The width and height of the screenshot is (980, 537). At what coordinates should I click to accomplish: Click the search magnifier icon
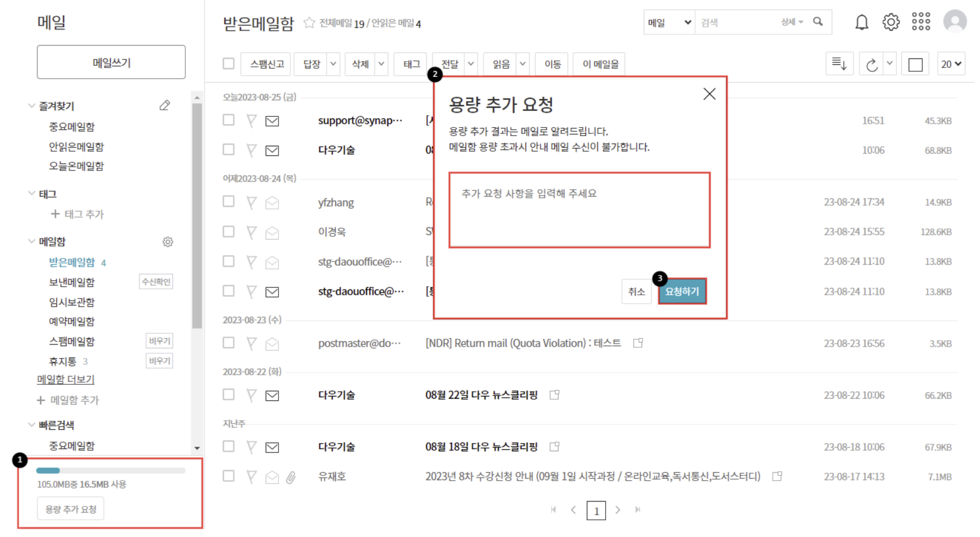click(x=818, y=22)
